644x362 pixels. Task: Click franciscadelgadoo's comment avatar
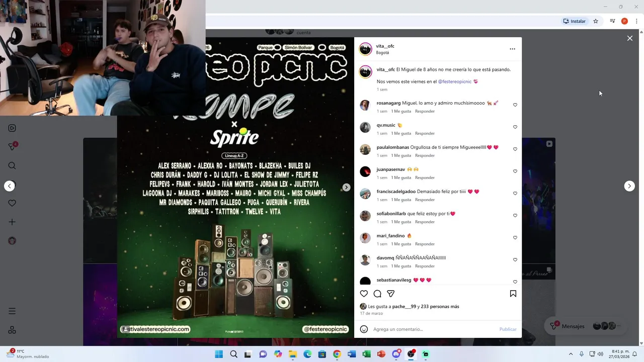point(365,194)
